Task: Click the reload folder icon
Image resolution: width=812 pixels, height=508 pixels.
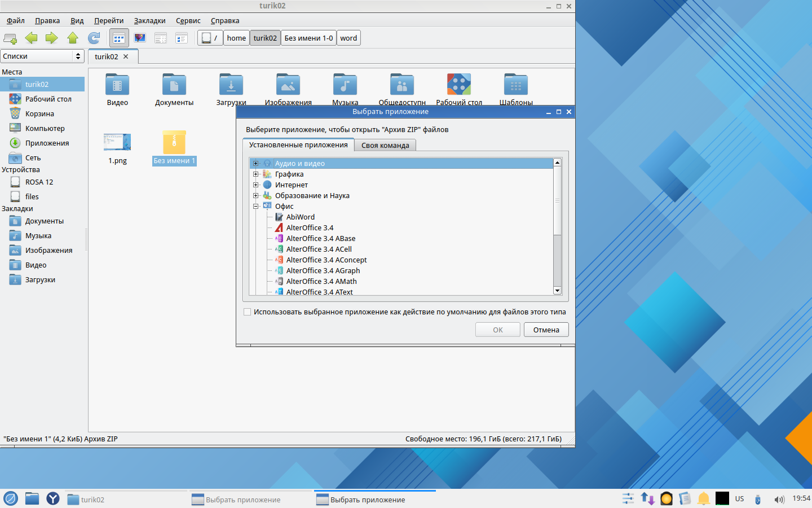Action: (x=94, y=38)
